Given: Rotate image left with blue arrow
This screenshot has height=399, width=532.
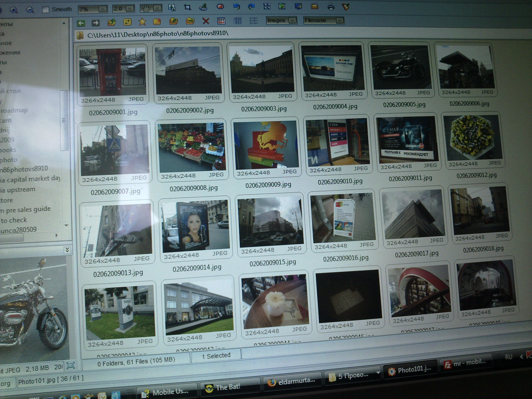Looking at the screenshot, I should click(x=236, y=7).
